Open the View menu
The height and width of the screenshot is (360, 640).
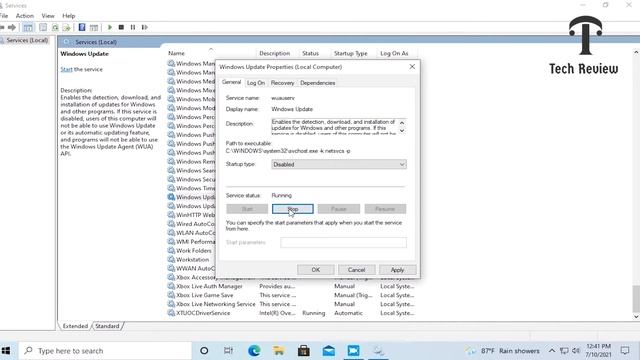point(48,16)
